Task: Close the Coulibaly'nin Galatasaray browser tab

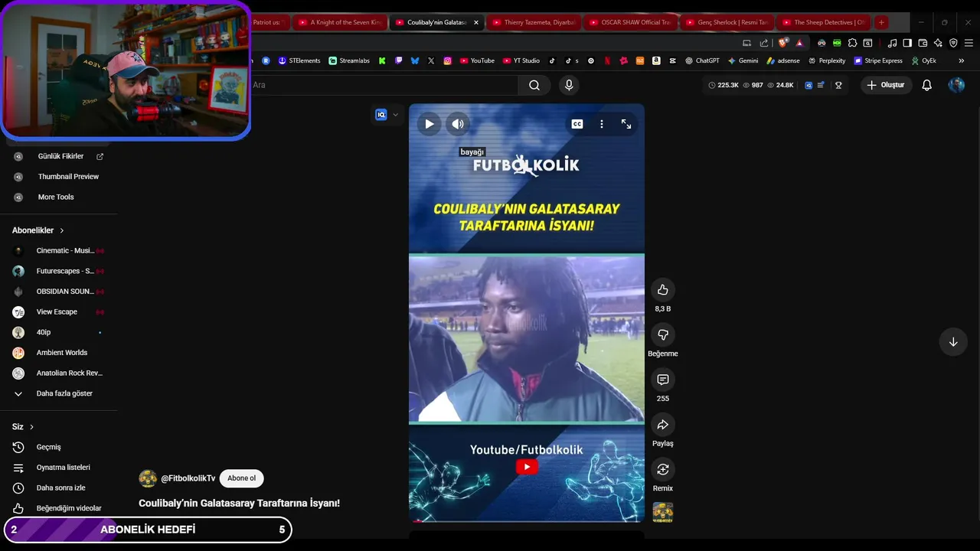Action: pyautogui.click(x=476, y=22)
